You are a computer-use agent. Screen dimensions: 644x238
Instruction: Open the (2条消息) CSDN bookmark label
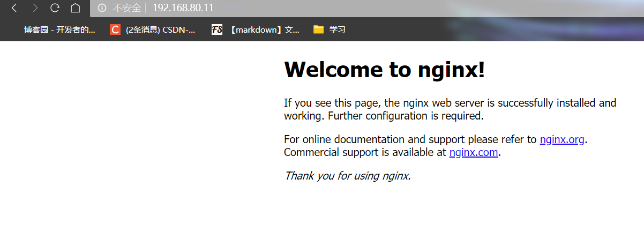point(160,30)
